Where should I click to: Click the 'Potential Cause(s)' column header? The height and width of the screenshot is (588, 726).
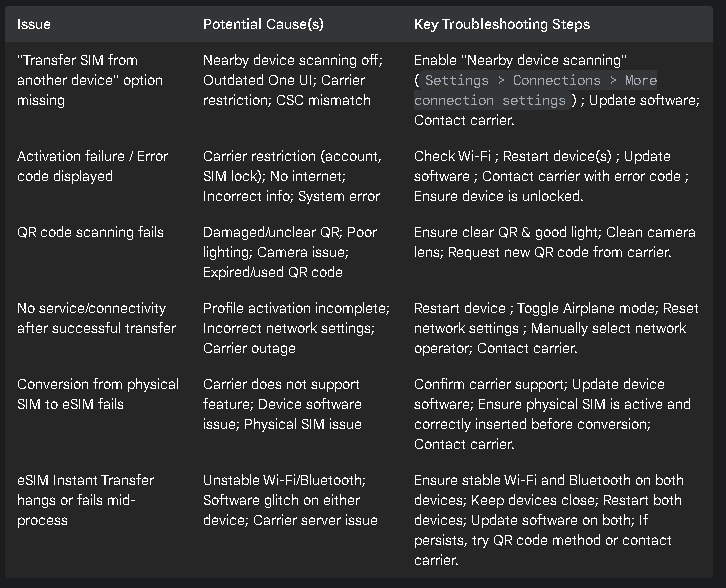[x=263, y=24]
